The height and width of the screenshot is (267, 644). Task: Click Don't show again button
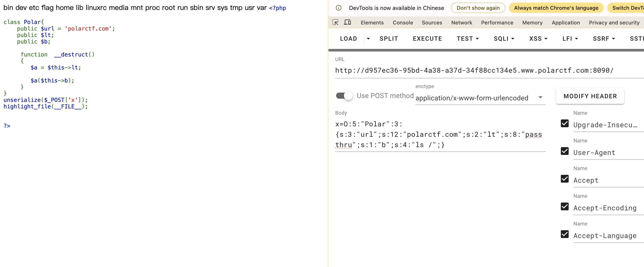click(x=478, y=8)
